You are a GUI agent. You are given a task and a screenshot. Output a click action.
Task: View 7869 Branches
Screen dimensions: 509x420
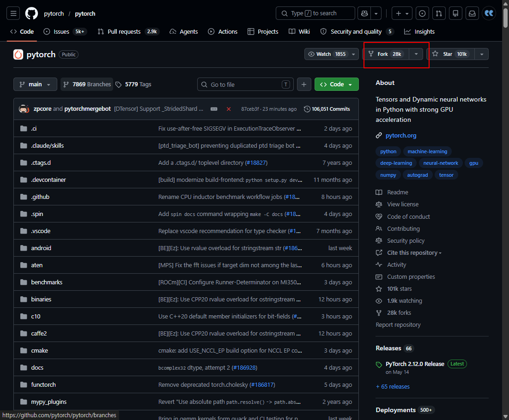point(87,84)
